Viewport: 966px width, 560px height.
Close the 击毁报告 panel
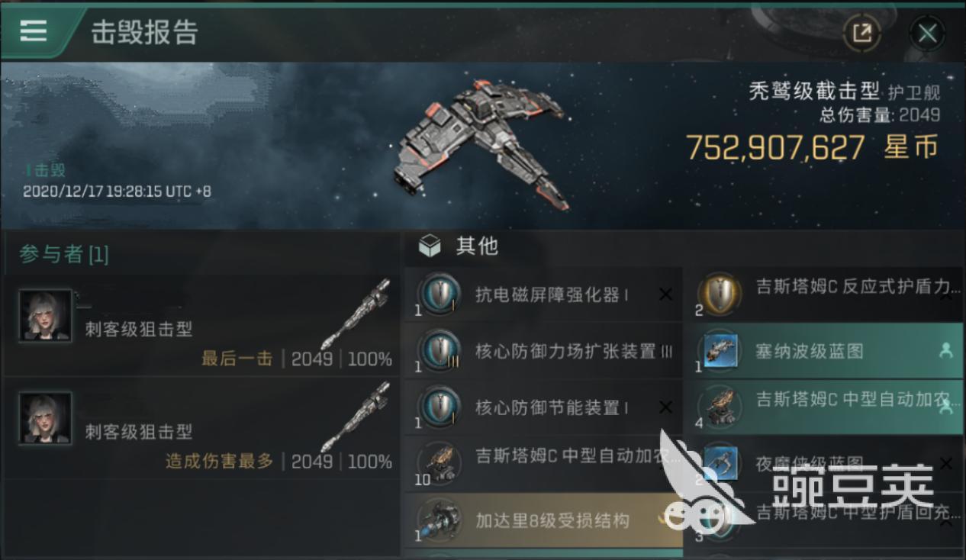click(927, 33)
